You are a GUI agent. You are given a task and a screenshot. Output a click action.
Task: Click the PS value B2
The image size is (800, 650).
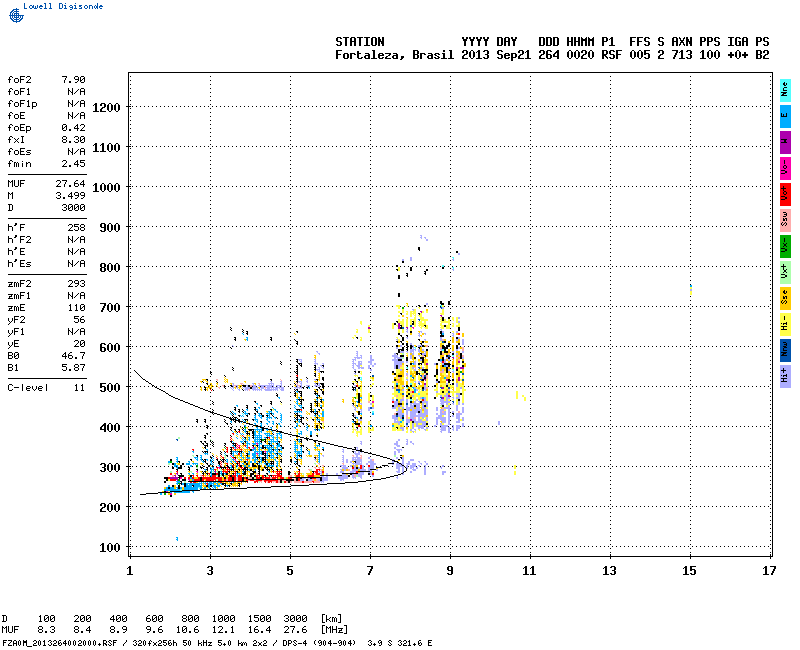[762, 55]
